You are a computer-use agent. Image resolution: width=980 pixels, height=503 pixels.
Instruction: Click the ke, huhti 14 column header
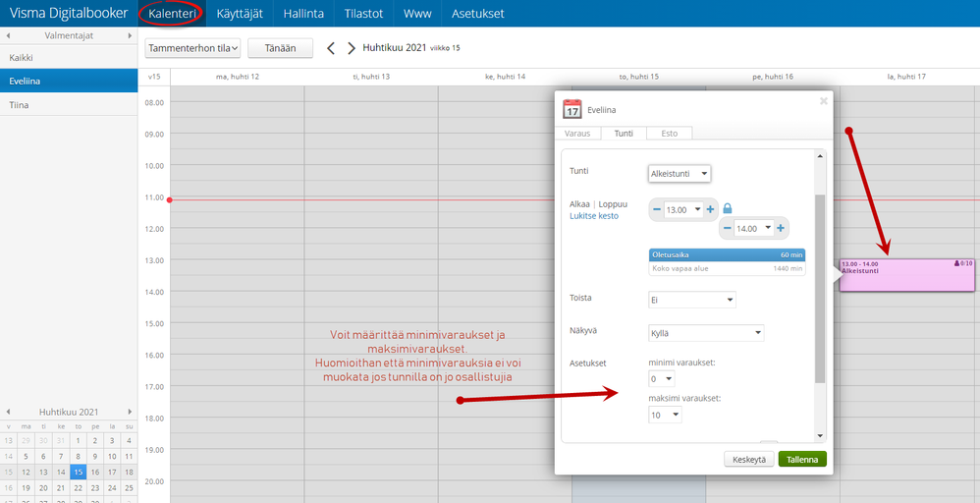coord(505,77)
